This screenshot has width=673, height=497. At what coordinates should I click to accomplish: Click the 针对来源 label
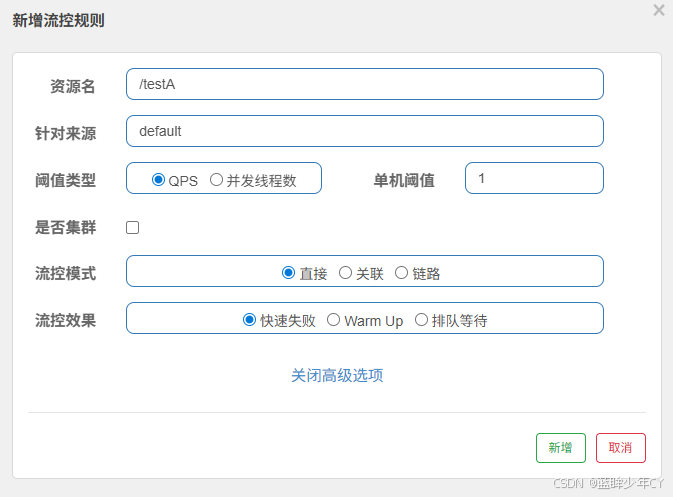point(65,133)
